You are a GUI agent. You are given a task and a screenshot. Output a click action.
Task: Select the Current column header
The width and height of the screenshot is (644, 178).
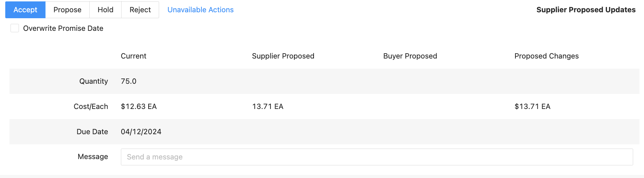[133, 56]
